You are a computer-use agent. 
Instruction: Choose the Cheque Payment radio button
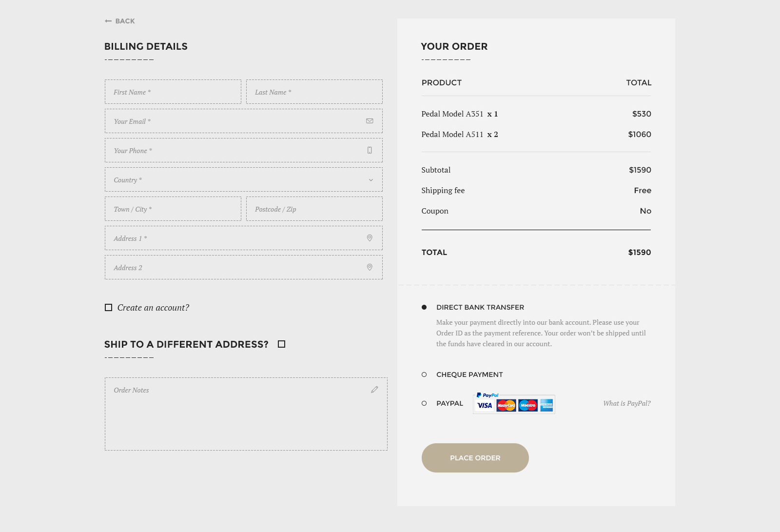424,374
